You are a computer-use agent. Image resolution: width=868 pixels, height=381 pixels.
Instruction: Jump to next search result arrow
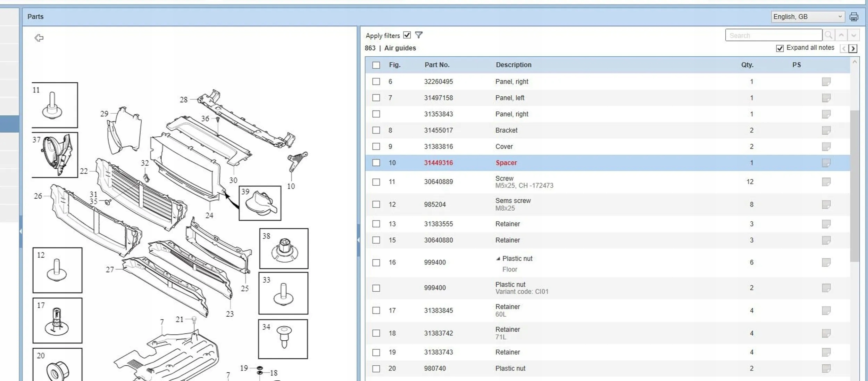tap(853, 35)
